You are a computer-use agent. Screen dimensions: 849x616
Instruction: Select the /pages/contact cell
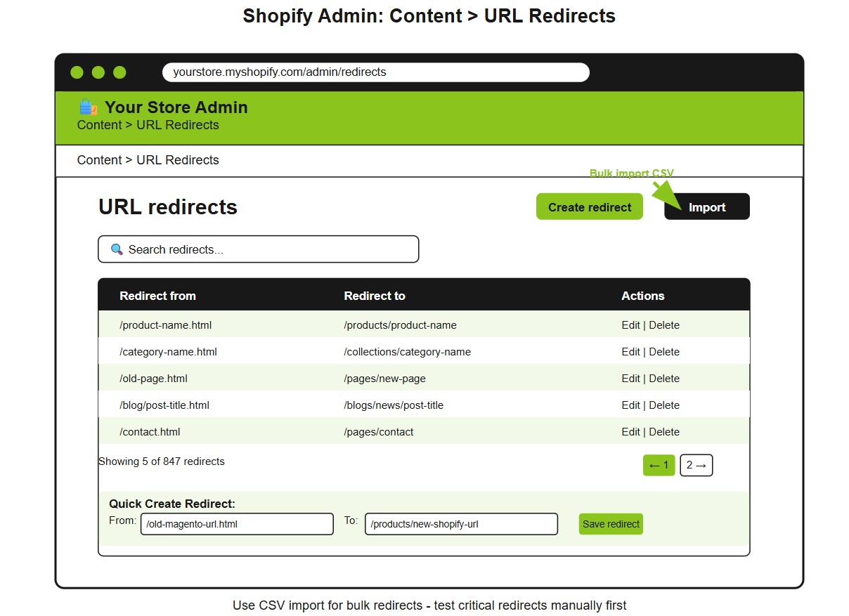(378, 432)
